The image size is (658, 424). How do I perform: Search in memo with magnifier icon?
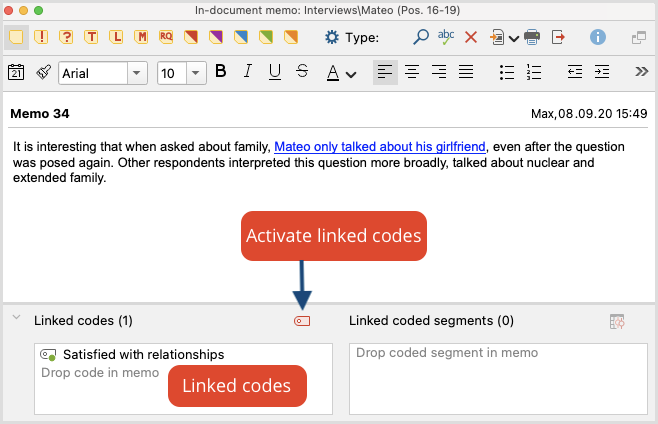420,37
